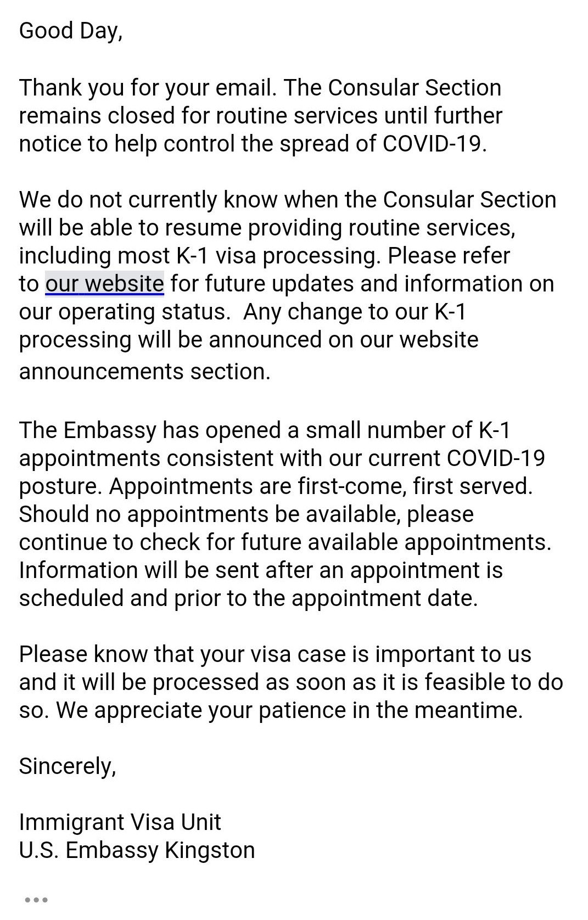Click the 'our operating status' text
This screenshot has height=920, width=588.
coord(125,312)
